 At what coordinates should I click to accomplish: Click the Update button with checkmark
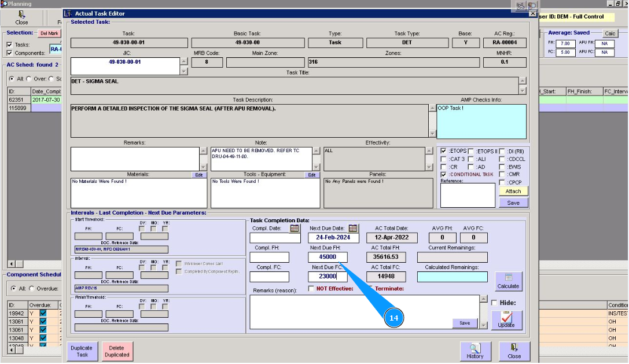pyautogui.click(x=507, y=320)
